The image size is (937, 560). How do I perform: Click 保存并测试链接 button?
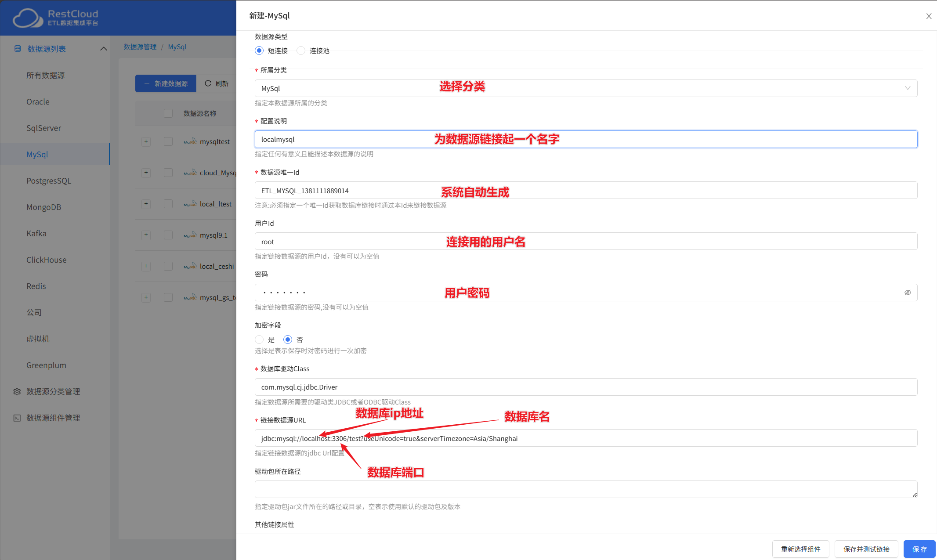pyautogui.click(x=866, y=549)
